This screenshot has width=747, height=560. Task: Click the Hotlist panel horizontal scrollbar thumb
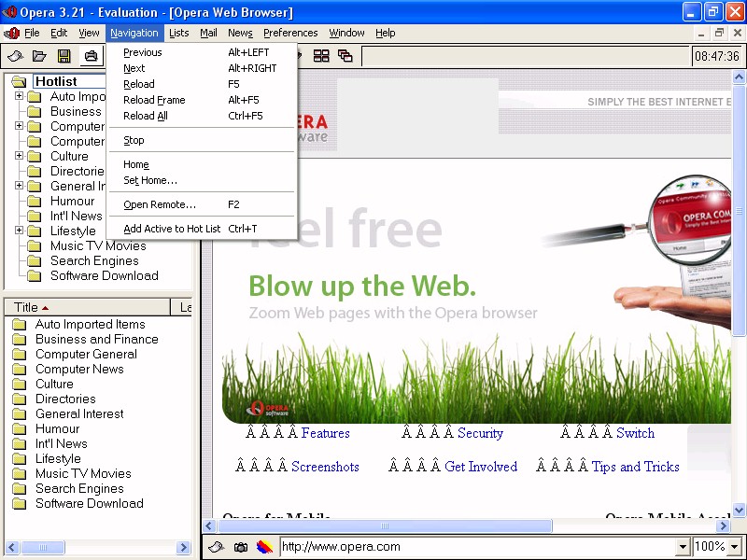click(42, 547)
